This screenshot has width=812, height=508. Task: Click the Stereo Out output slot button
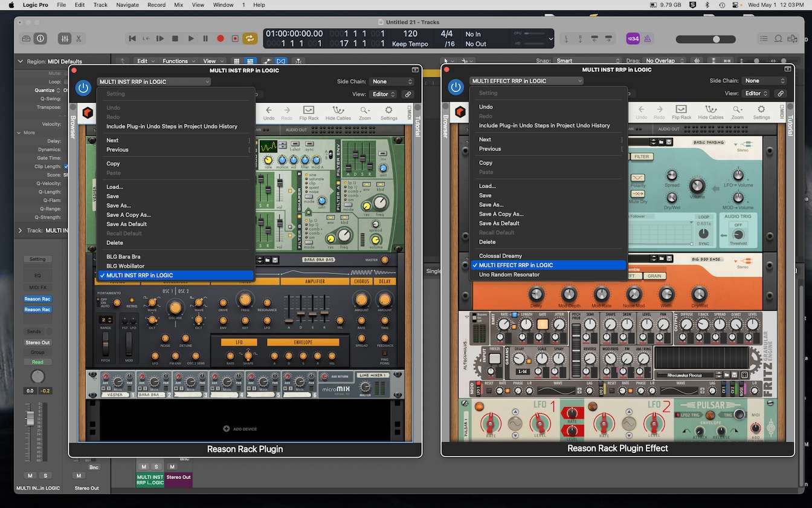[37, 342]
